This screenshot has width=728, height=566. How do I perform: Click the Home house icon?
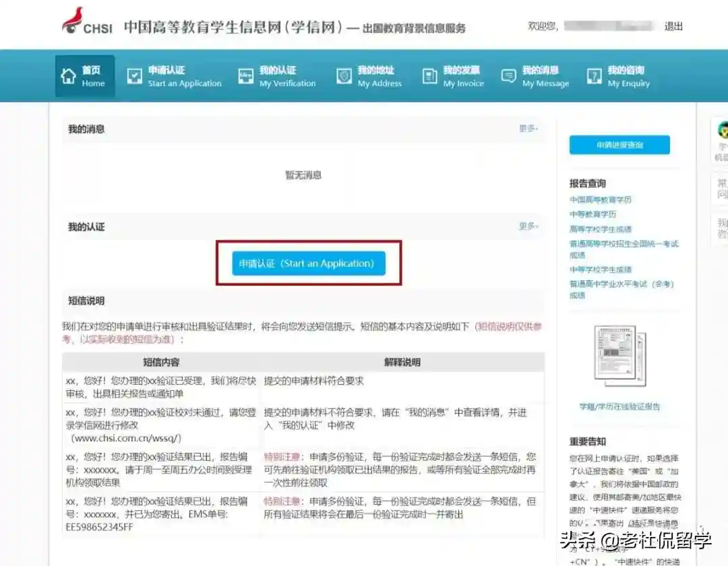68,76
